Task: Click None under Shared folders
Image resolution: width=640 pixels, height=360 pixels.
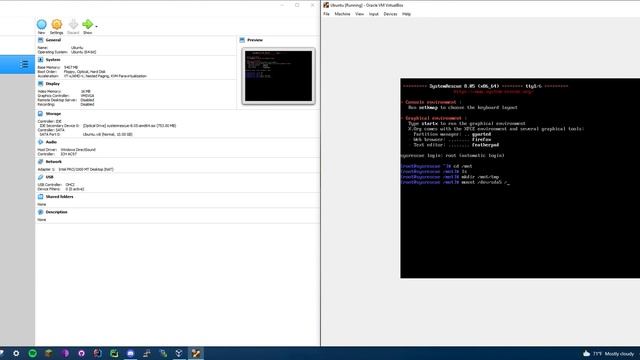Action: [42, 204]
